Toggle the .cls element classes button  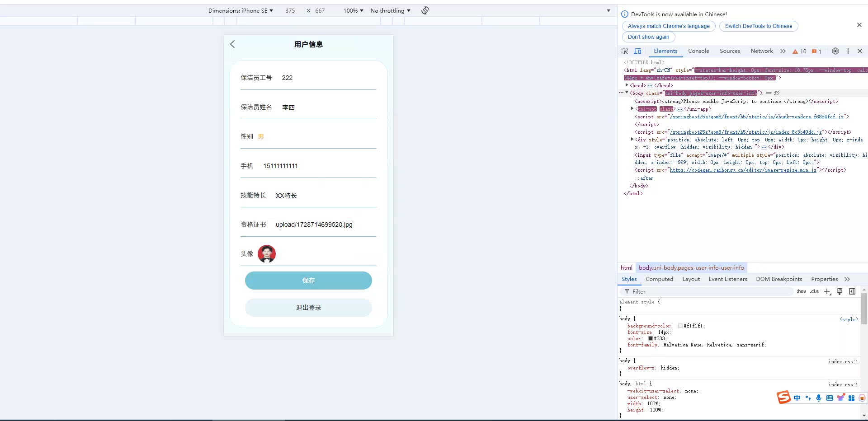[x=814, y=291]
